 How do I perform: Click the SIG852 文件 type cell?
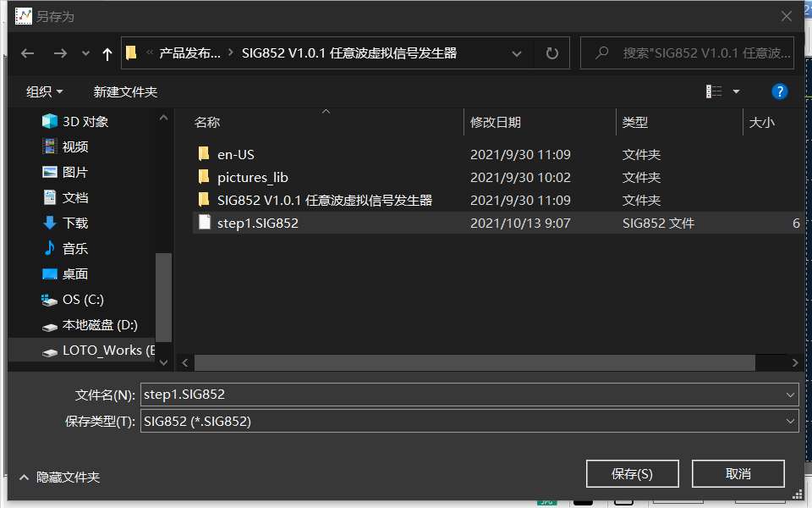(x=658, y=223)
